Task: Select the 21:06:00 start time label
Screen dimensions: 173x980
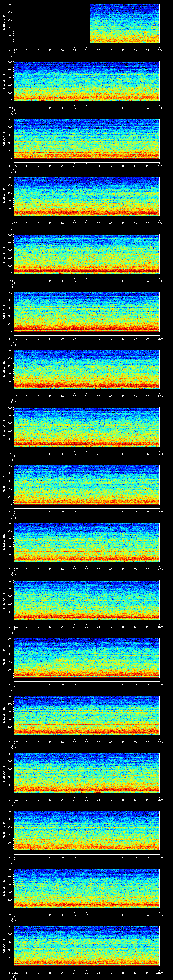Action: (x=13, y=166)
